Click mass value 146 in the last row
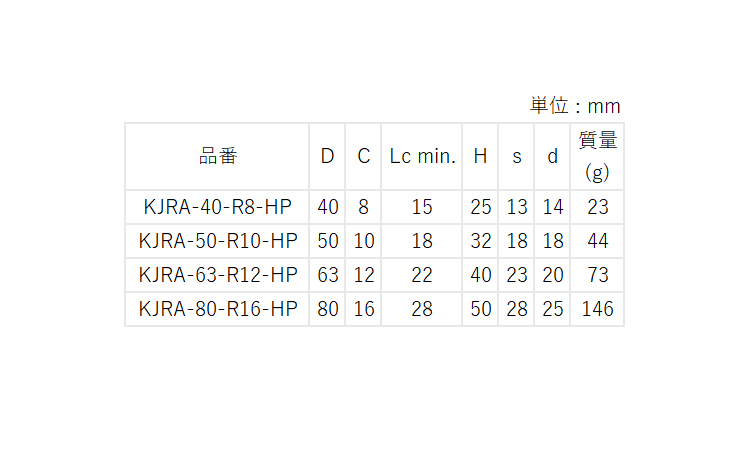This screenshot has width=750, height=450. coord(597,309)
